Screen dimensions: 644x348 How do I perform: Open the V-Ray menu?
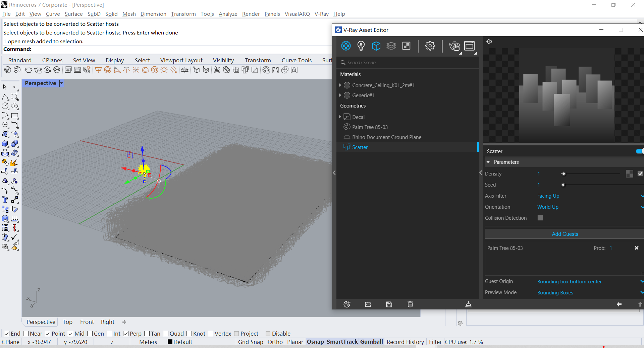pyautogui.click(x=321, y=14)
